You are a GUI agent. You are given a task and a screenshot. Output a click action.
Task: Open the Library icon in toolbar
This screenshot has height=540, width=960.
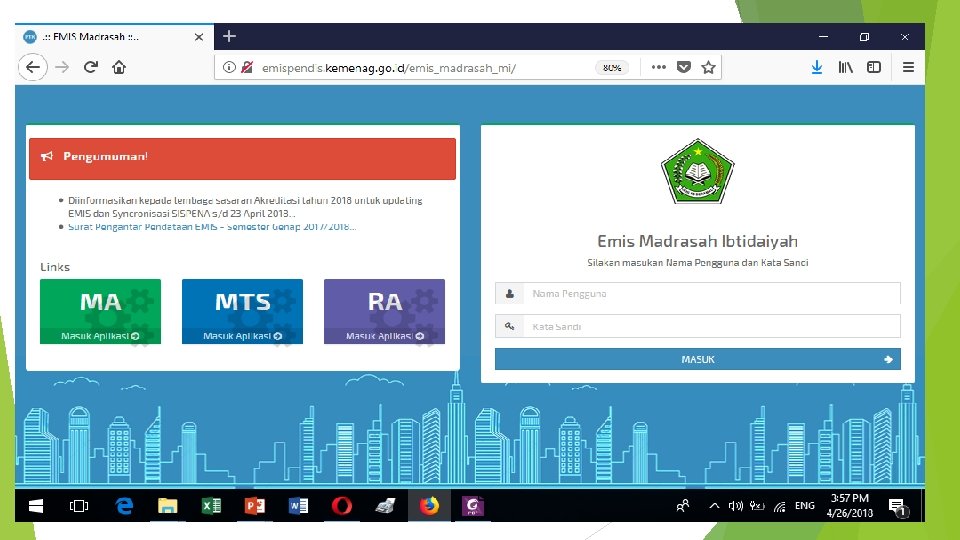(x=846, y=67)
